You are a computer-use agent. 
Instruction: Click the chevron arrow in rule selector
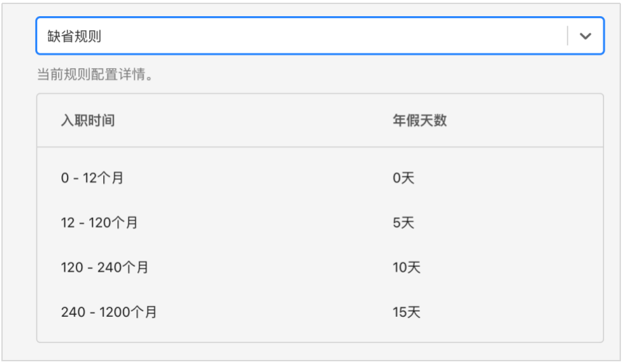[585, 36]
